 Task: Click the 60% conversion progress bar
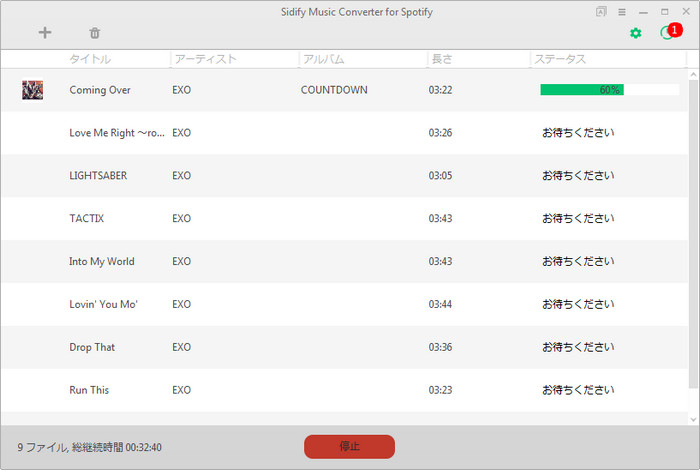click(x=609, y=90)
